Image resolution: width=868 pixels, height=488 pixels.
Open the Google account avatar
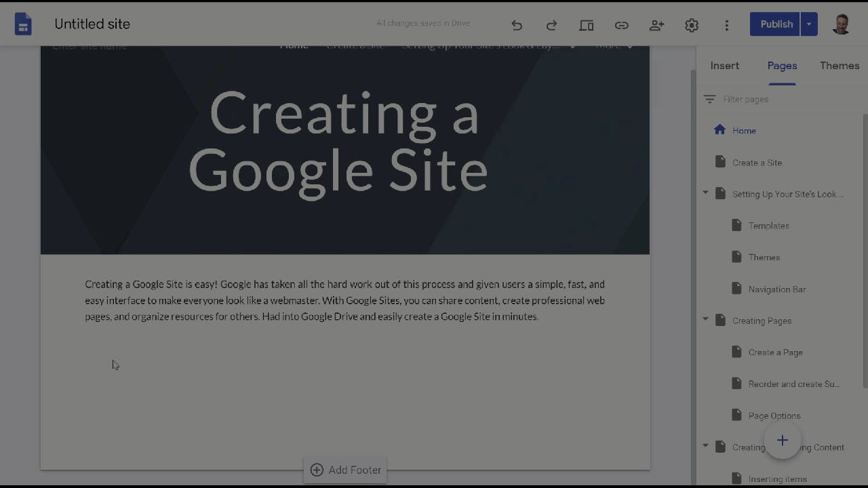click(841, 24)
